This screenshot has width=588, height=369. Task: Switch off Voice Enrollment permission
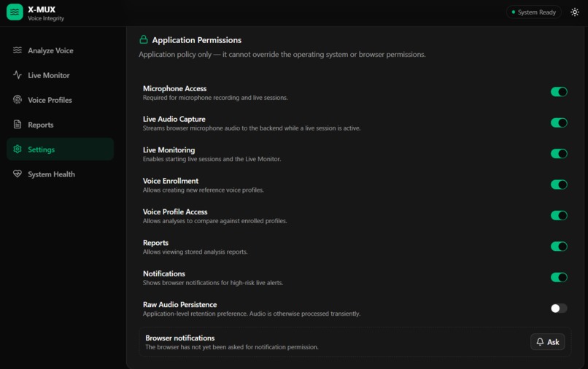click(x=559, y=184)
